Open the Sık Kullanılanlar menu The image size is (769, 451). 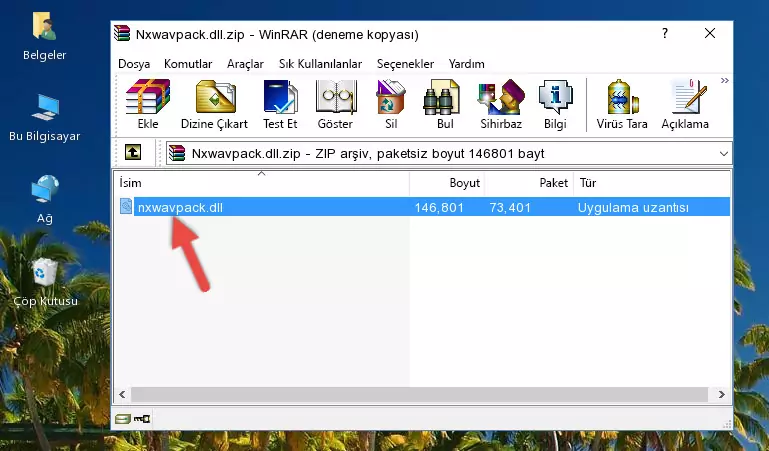[x=320, y=64]
